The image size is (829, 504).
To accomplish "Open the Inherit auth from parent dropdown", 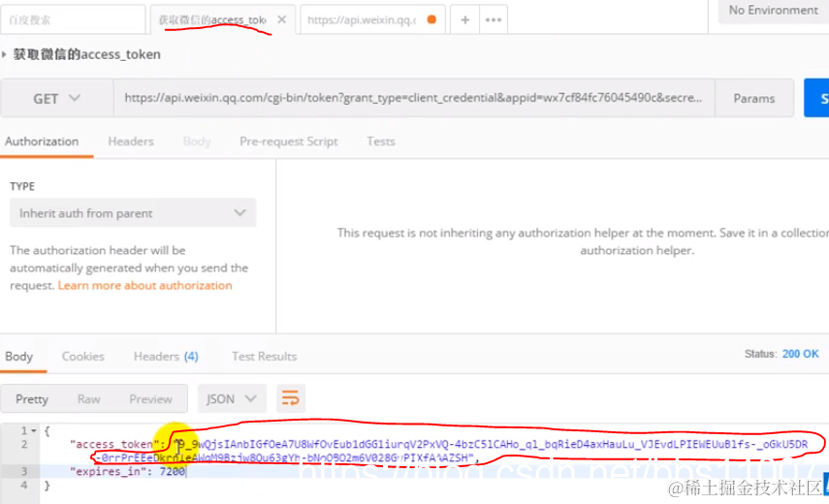I will [x=133, y=213].
